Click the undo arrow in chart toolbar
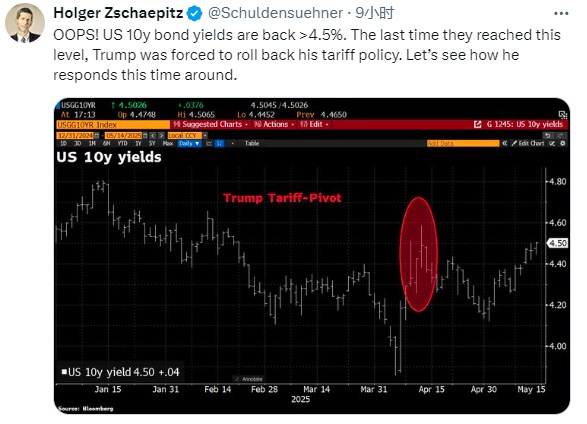The image size is (587, 424). 548,135
